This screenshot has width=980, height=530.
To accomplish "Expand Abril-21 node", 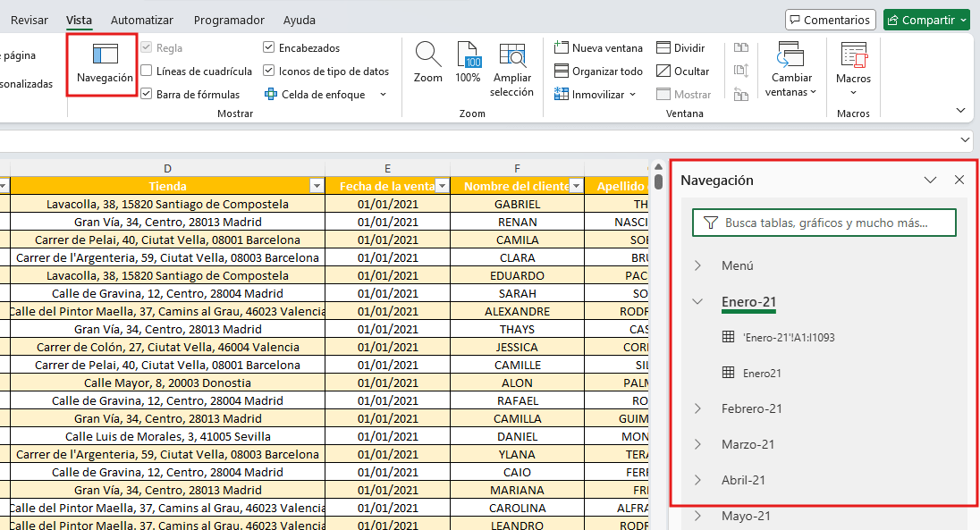I will tap(698, 480).
